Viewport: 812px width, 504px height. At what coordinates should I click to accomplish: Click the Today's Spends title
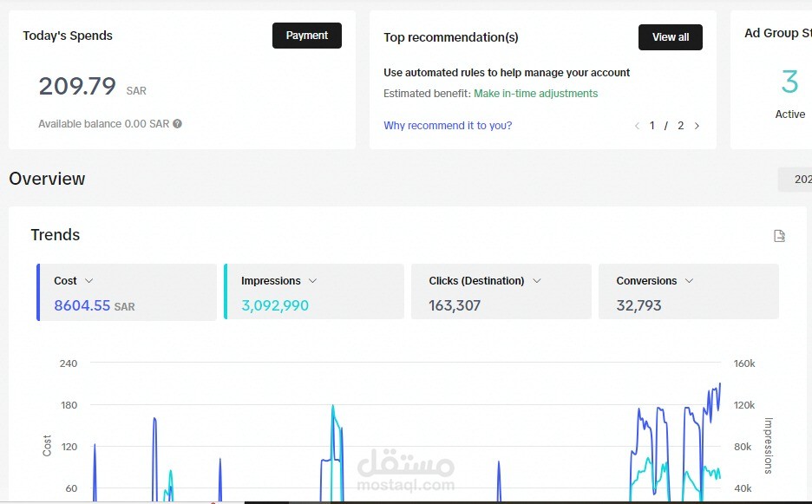tap(68, 36)
